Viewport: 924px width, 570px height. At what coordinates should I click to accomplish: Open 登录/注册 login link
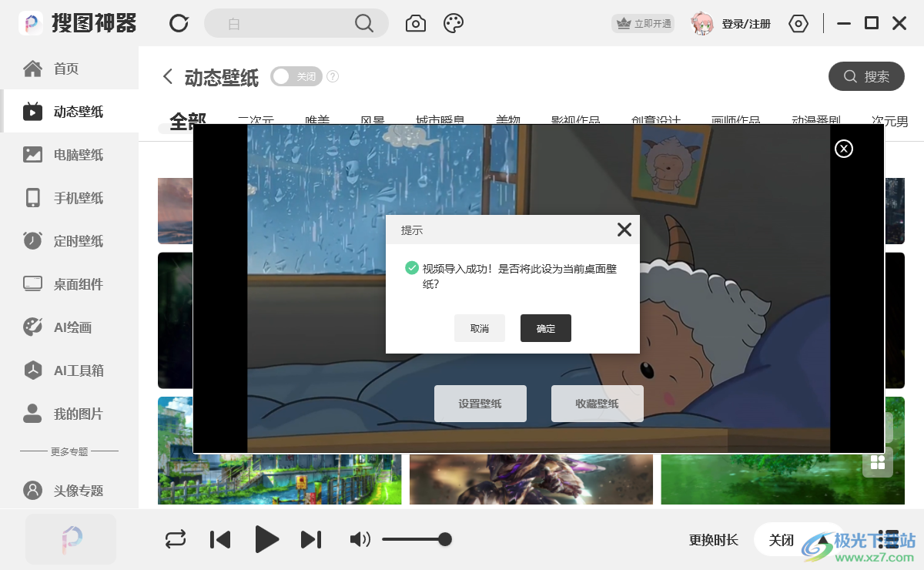tap(746, 24)
